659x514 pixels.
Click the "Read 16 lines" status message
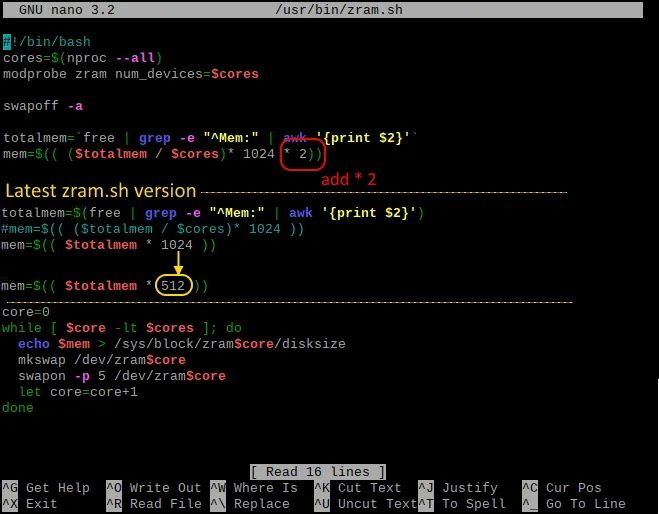pyautogui.click(x=317, y=472)
